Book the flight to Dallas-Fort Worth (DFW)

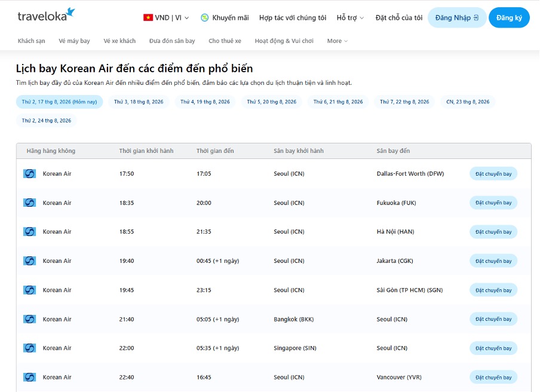(x=493, y=174)
